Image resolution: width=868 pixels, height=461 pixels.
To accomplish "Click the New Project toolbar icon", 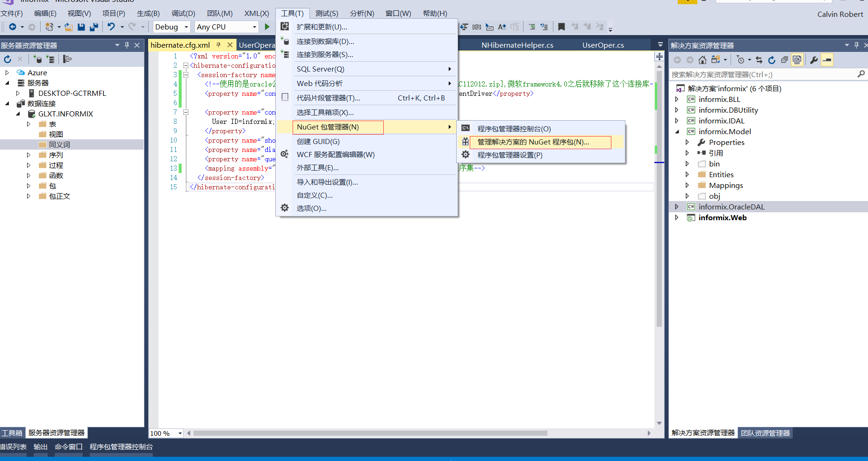I will tap(49, 27).
